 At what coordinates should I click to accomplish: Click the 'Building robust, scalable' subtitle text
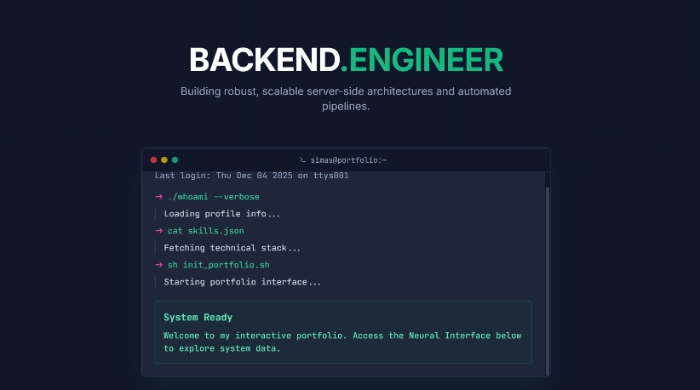coord(346,99)
